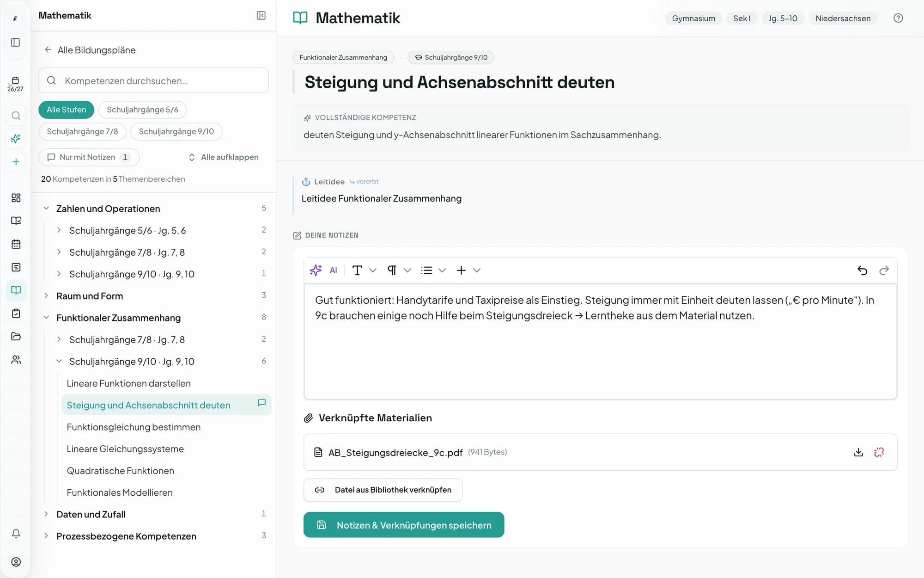Open clipboard check icon in left rail
This screenshot has height=578, width=924.
click(16, 314)
